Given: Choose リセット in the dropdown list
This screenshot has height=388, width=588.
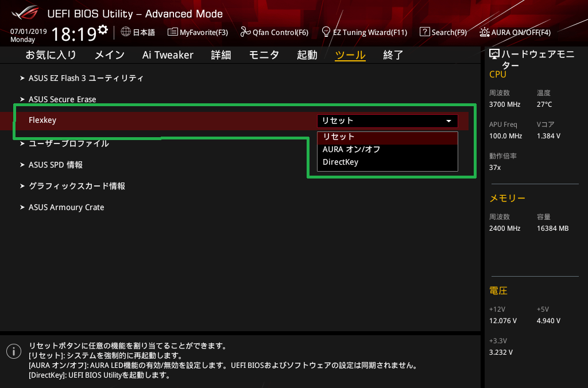Looking at the screenshot, I should coord(388,137).
